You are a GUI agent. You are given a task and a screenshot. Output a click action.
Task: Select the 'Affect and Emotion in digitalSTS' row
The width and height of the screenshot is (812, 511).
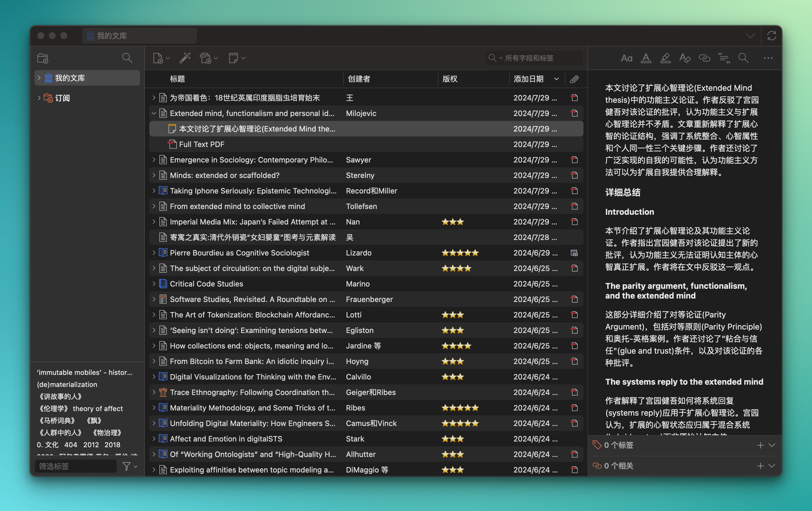pyautogui.click(x=366, y=439)
